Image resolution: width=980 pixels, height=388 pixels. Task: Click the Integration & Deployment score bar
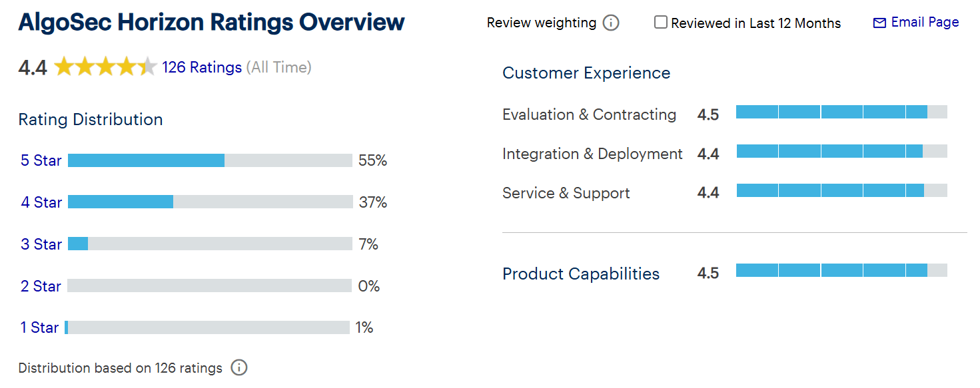click(841, 152)
